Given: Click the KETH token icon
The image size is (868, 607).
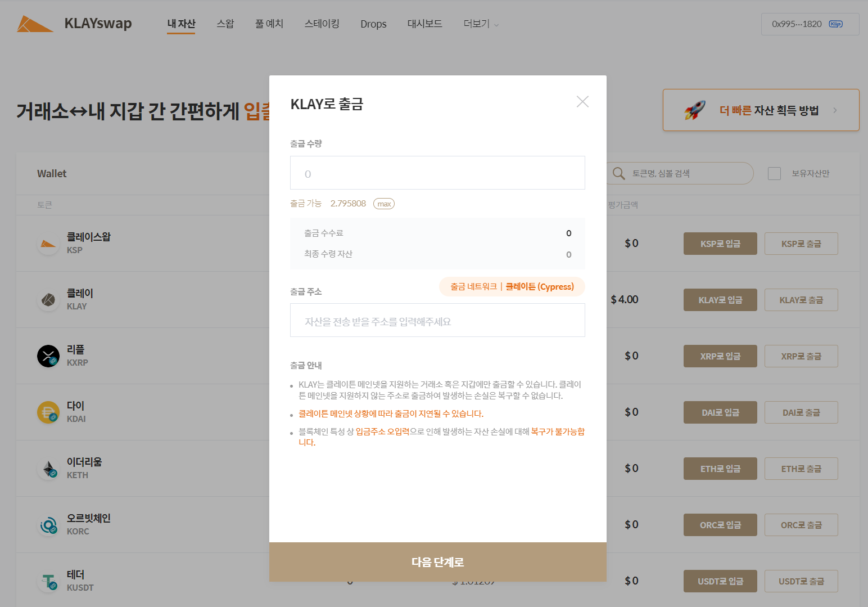Looking at the screenshot, I should (x=48, y=469).
